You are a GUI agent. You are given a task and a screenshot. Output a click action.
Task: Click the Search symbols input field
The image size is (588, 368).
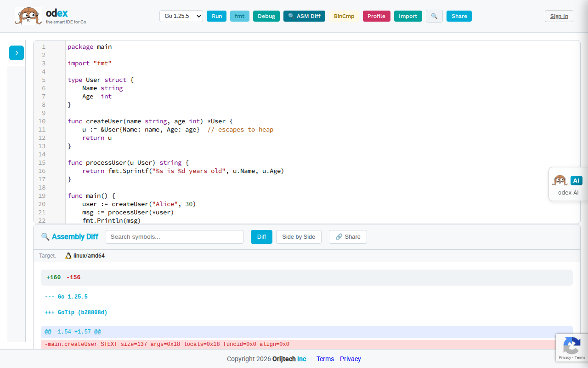175,236
